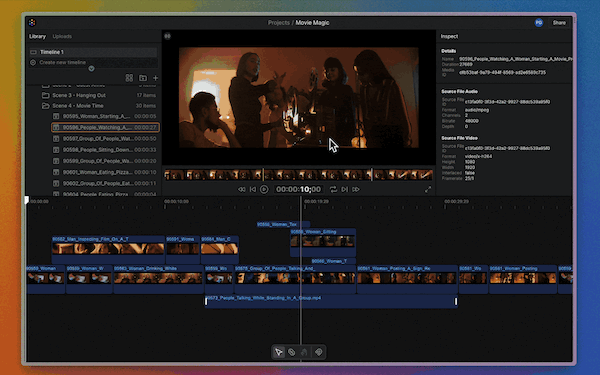Click the rewind button
600x375 pixels.
(242, 189)
